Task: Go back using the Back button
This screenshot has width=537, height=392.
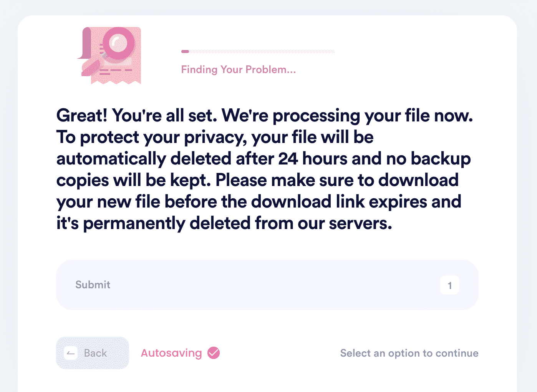Action: [x=93, y=353]
